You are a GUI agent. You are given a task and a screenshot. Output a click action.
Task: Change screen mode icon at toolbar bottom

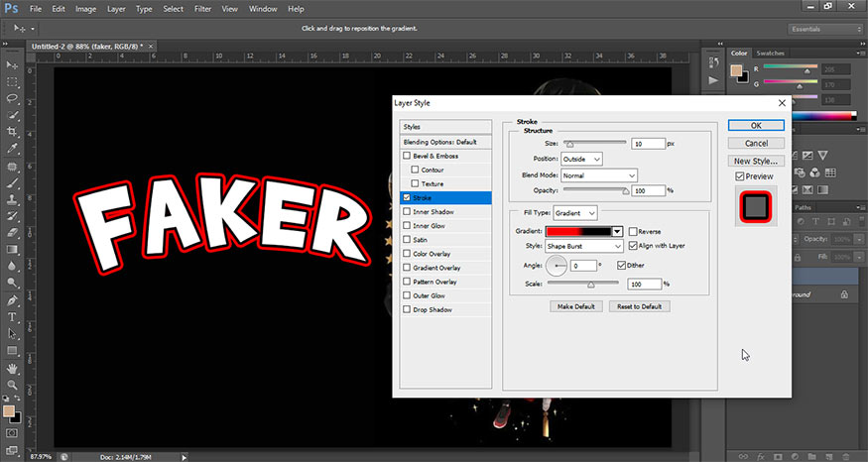pos(12,450)
